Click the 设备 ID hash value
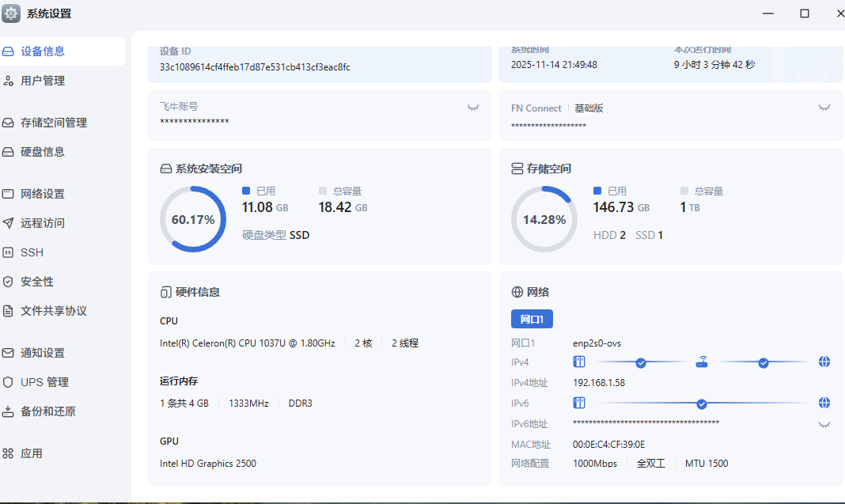The width and height of the screenshot is (845, 504). pos(255,67)
